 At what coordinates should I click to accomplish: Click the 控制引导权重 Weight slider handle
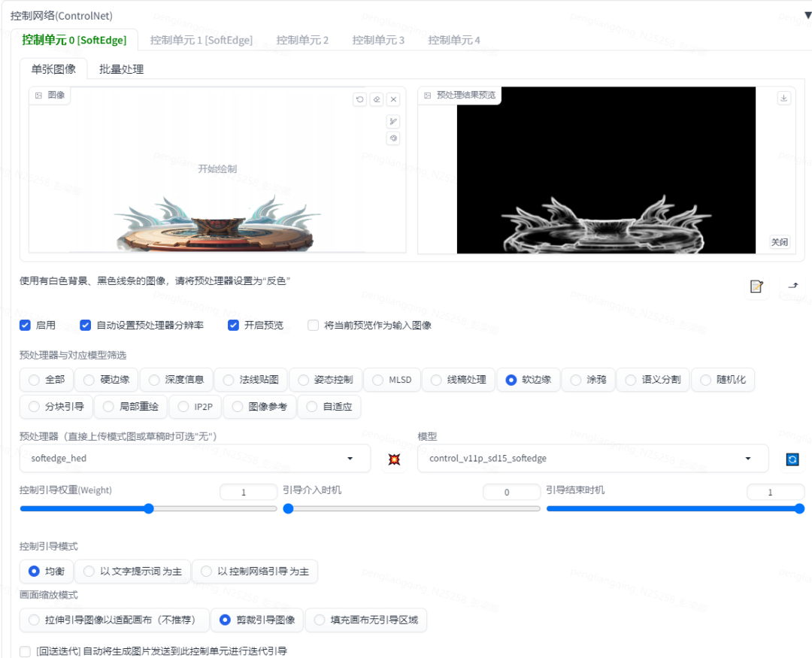(149, 508)
